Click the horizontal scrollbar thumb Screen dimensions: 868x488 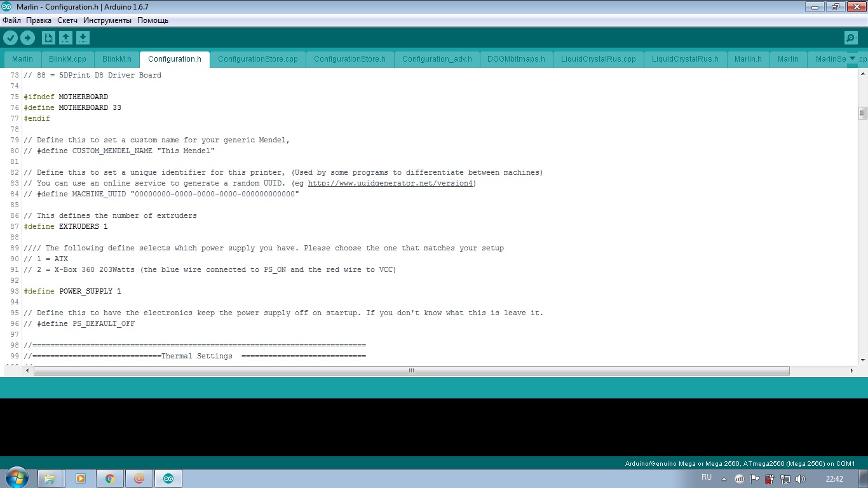pos(411,370)
